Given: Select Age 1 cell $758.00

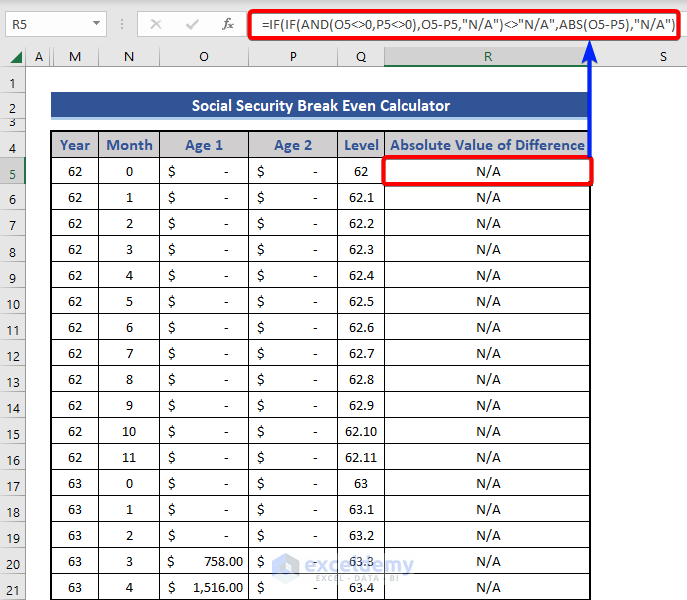Looking at the screenshot, I should (x=204, y=561).
